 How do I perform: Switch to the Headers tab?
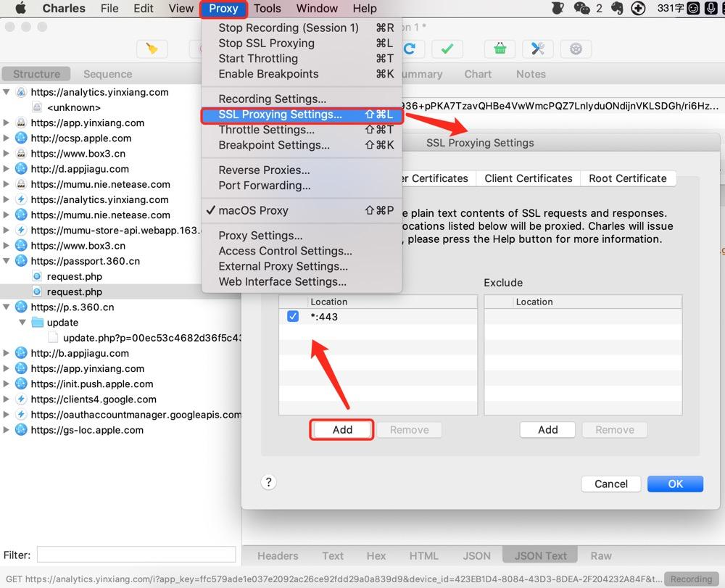[x=278, y=555]
